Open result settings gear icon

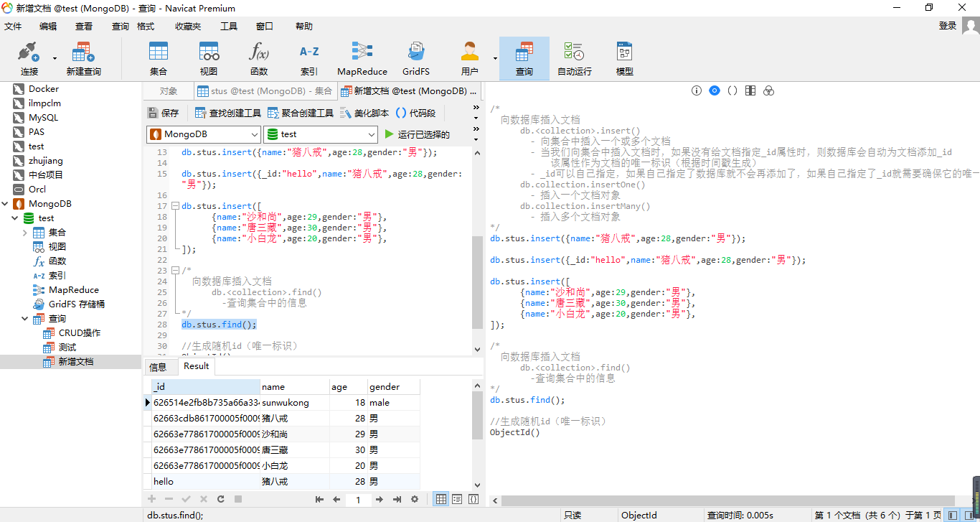(414, 499)
